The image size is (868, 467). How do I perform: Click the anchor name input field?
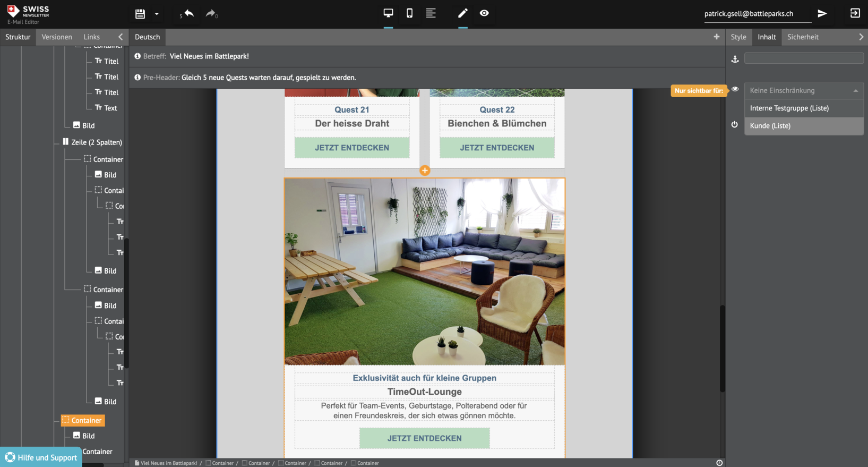(x=803, y=58)
